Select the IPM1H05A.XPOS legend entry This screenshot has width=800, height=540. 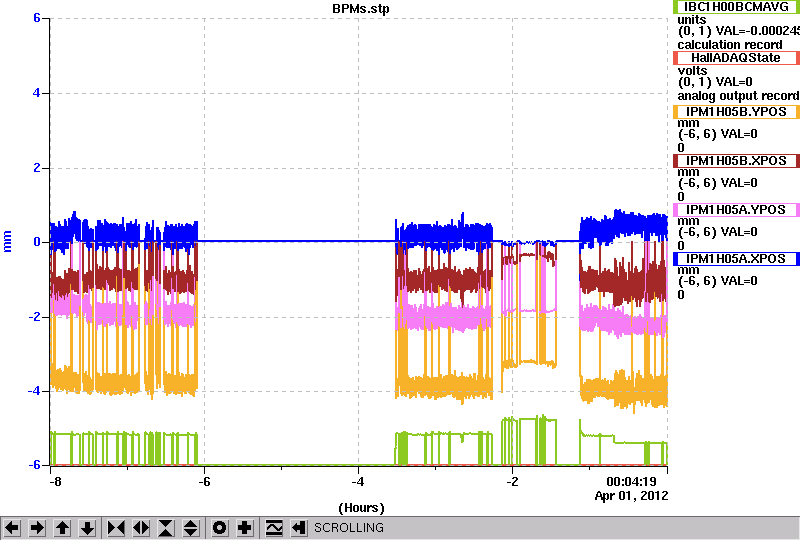pos(737,259)
